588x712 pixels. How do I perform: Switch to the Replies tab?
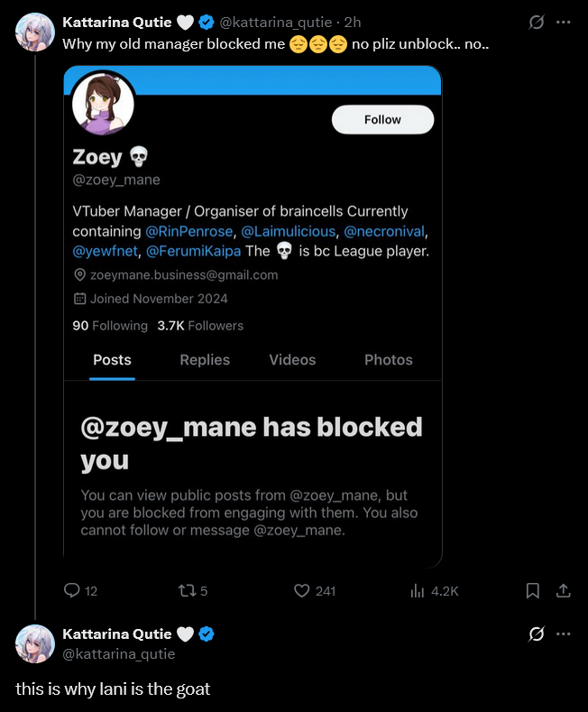[x=205, y=359]
